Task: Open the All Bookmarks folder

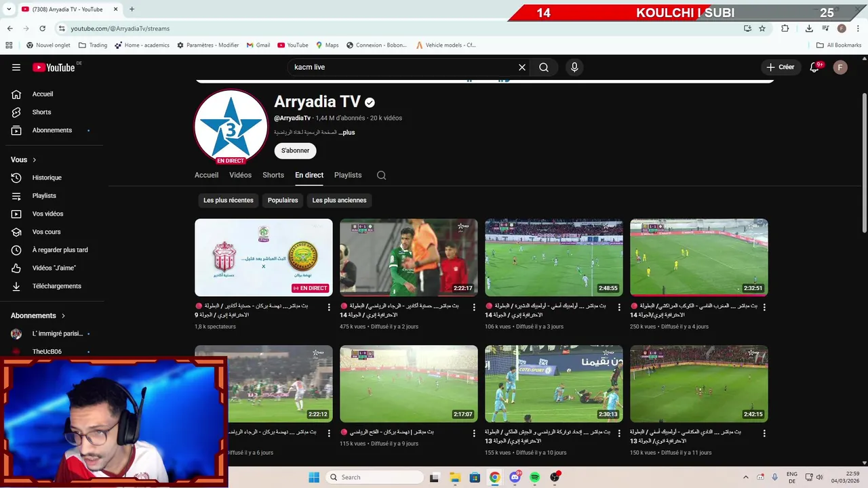Action: [839, 45]
